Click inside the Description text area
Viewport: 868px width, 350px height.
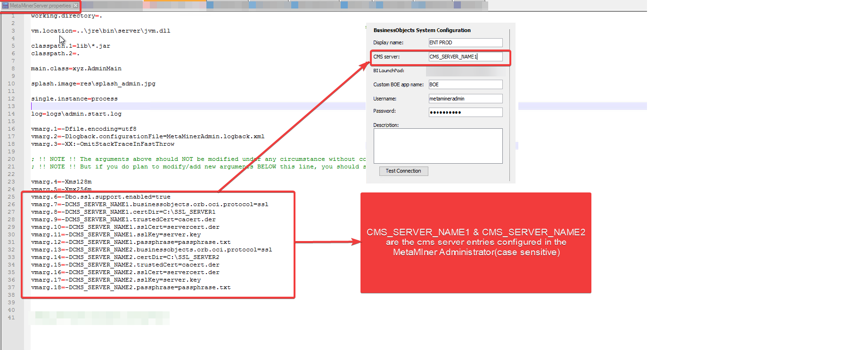point(438,146)
